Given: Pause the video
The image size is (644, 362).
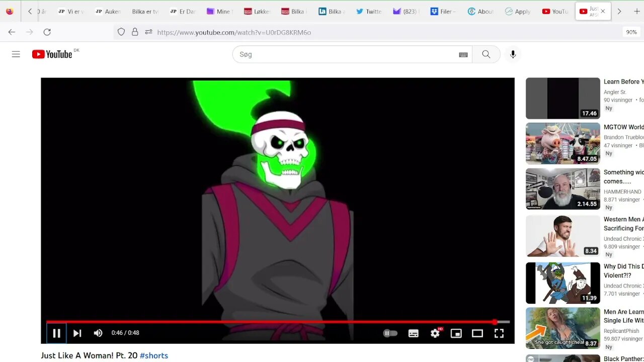Looking at the screenshot, I should 56,333.
